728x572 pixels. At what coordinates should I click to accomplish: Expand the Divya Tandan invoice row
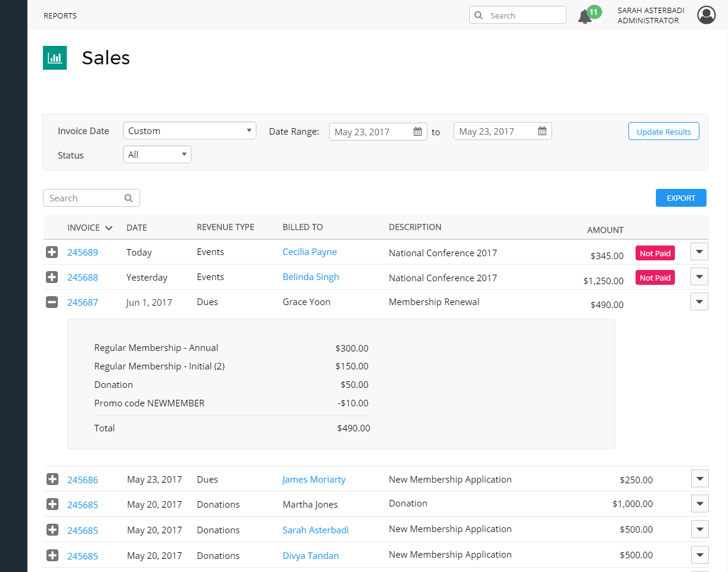pos(52,555)
